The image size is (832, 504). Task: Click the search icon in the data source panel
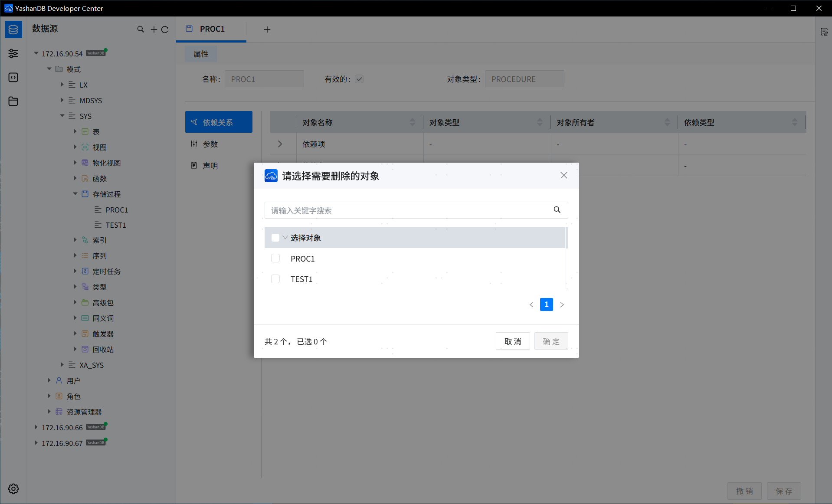coord(141,29)
